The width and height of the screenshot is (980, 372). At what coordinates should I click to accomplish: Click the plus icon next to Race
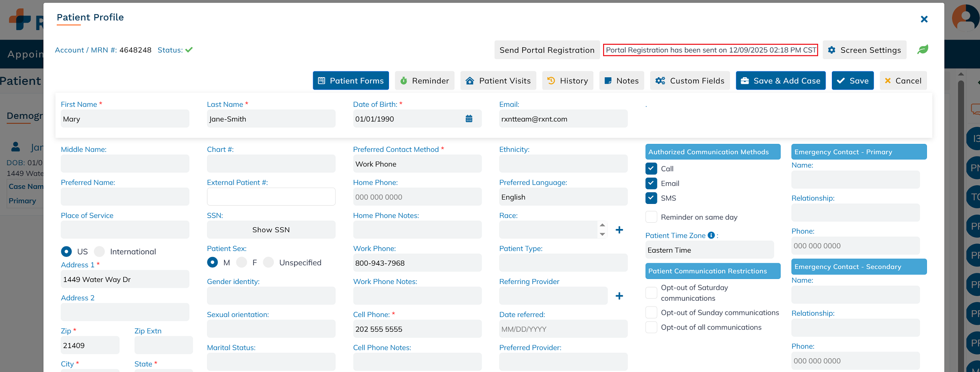click(x=619, y=230)
